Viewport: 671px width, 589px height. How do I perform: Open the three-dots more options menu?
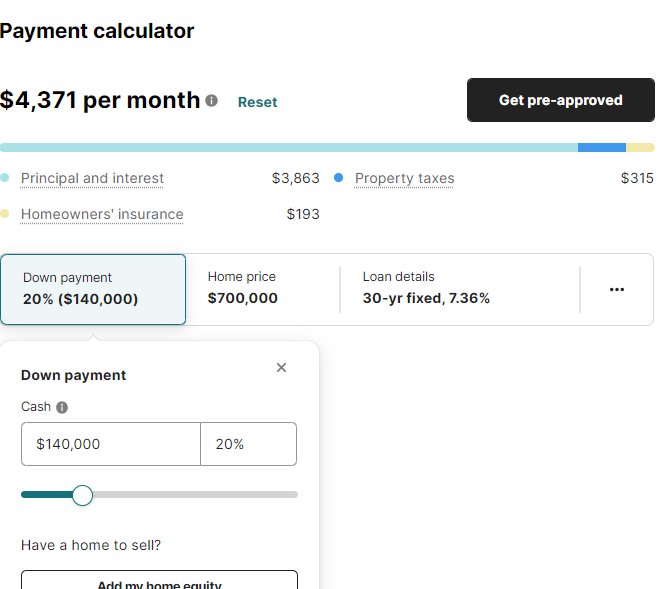(617, 289)
